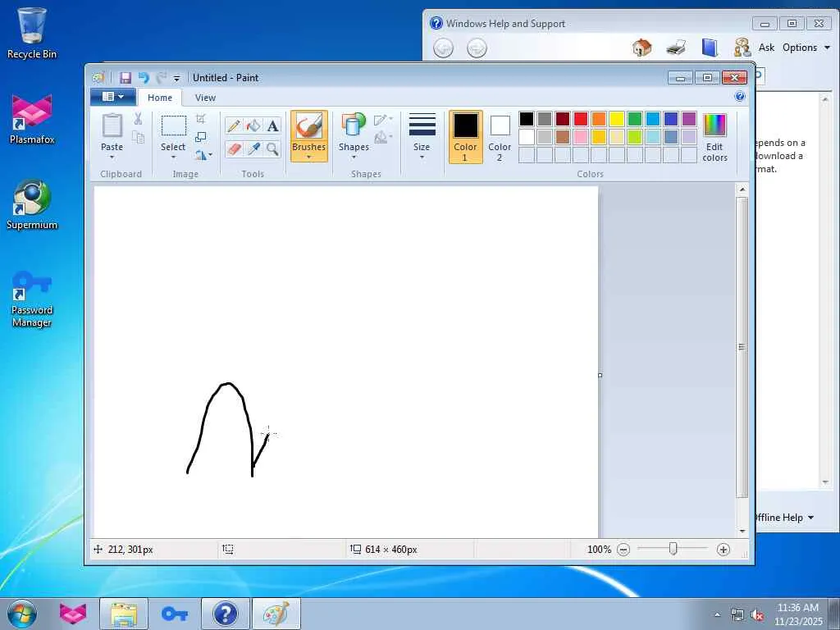Select the Eraser tool

pos(234,149)
